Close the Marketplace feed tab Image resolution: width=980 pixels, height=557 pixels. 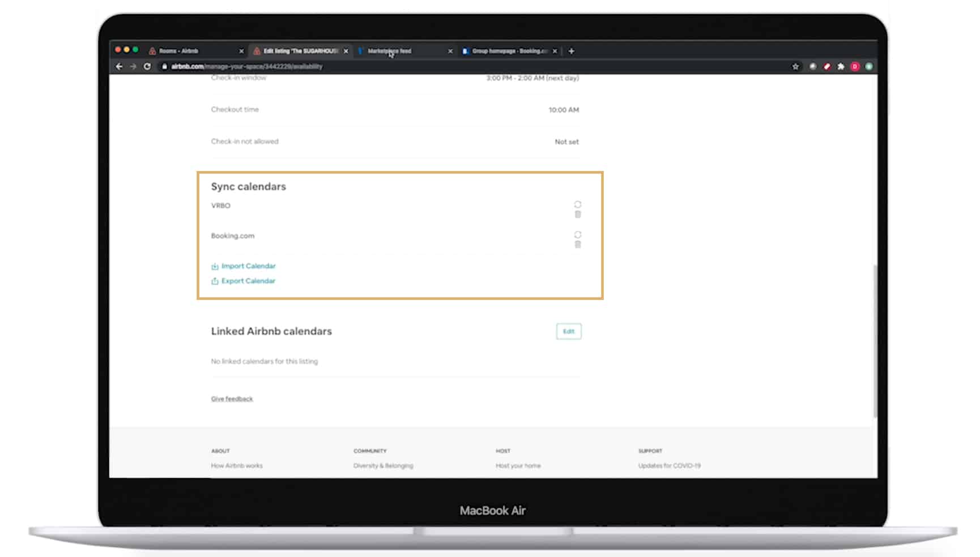(x=450, y=51)
